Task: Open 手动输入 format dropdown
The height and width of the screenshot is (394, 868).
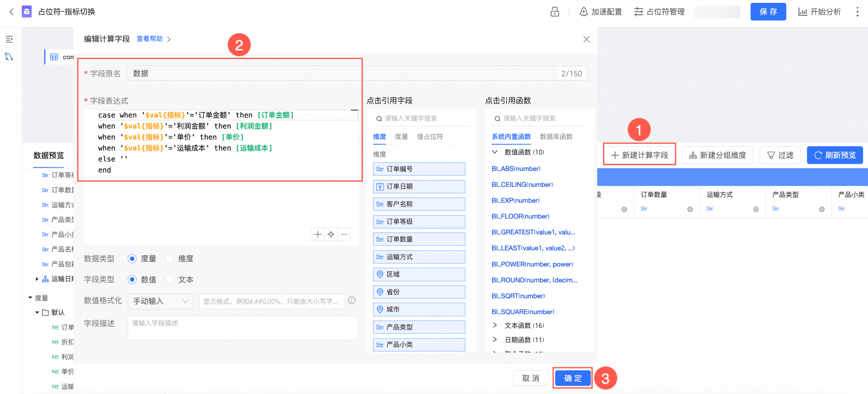Action: point(161,301)
